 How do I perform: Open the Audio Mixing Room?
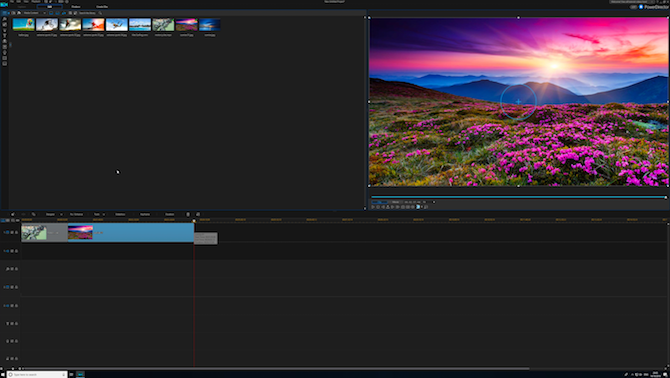point(5,47)
